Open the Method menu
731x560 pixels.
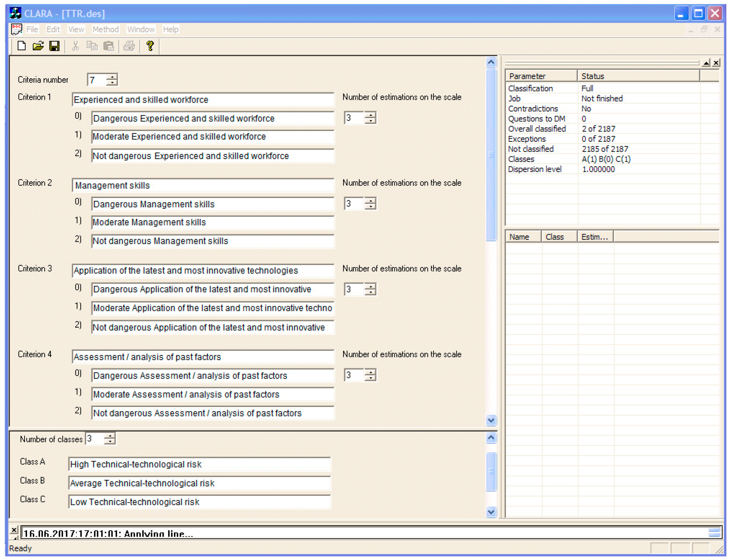point(105,29)
